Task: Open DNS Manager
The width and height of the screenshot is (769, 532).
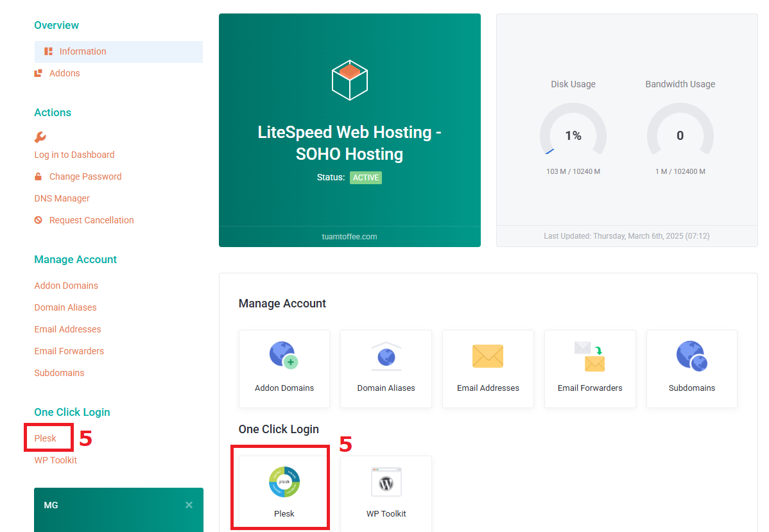Action: click(x=62, y=198)
